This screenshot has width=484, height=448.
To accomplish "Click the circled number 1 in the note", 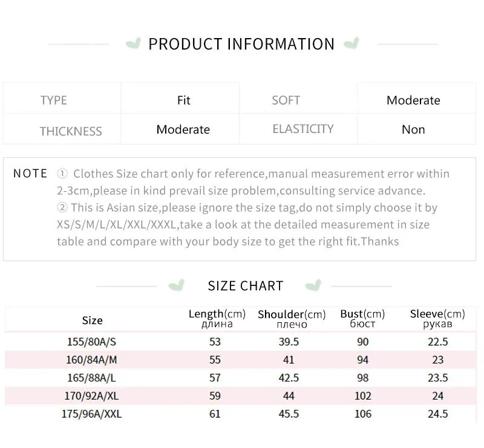I will tap(62, 174).
